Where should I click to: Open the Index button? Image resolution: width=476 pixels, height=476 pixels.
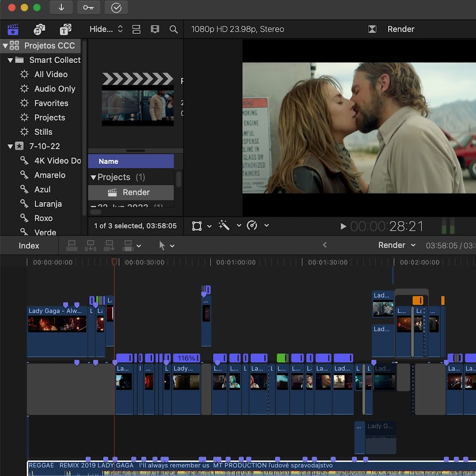(29, 245)
